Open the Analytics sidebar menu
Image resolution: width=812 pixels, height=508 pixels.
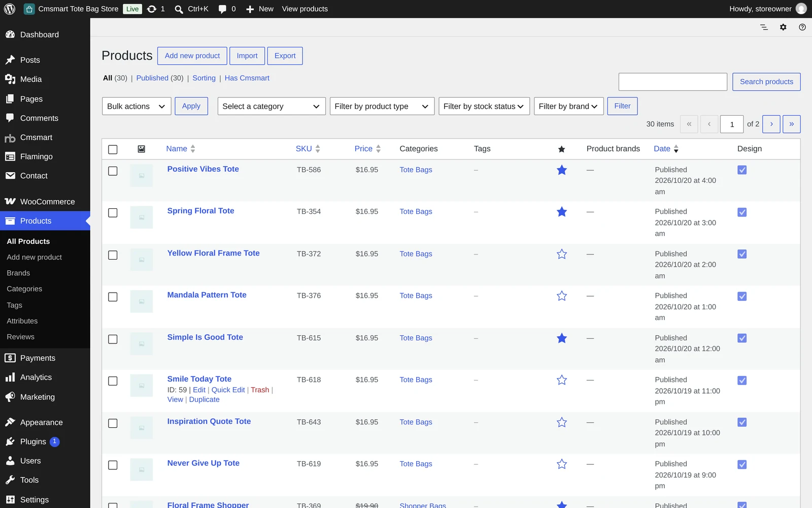(x=45, y=377)
